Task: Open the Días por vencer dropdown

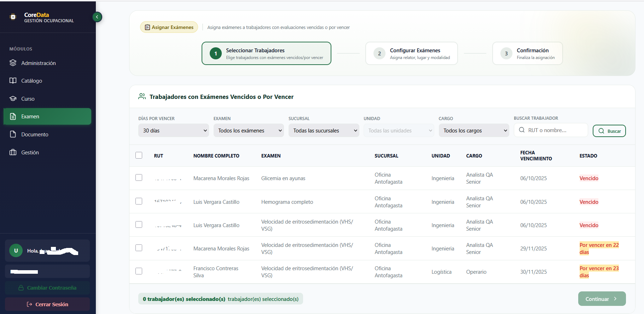Action: click(x=174, y=131)
